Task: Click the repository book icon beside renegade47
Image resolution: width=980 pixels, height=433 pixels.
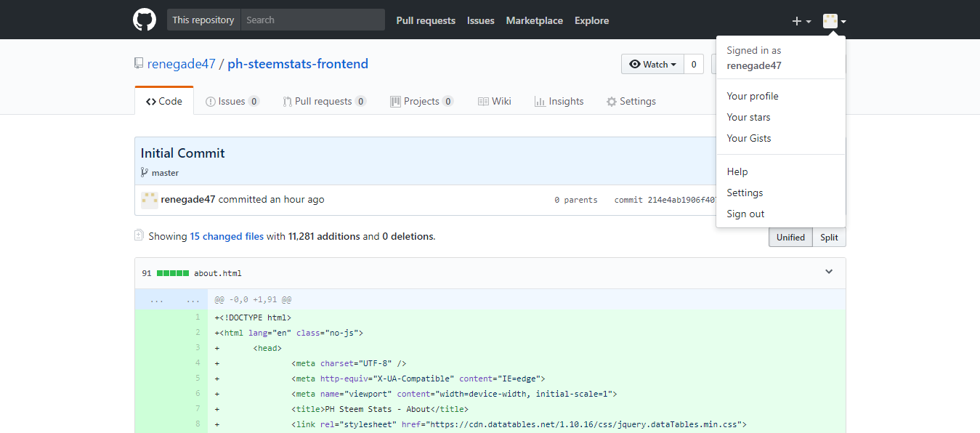Action: (x=139, y=63)
